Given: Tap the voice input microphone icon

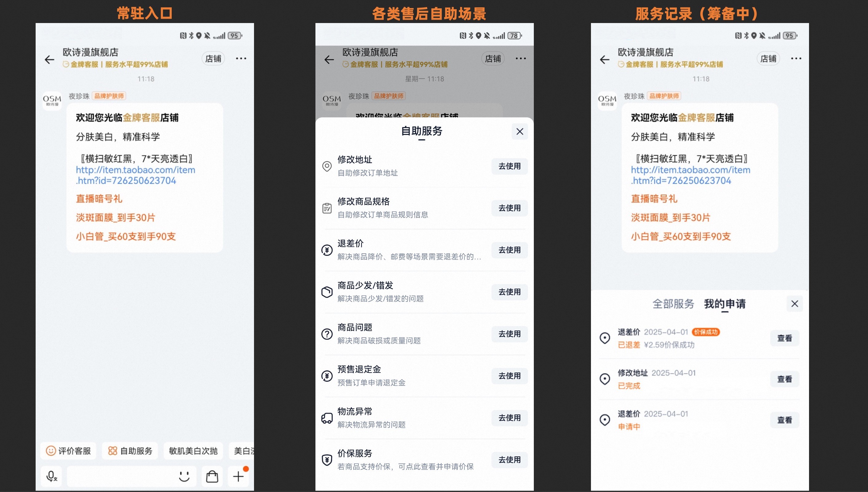Looking at the screenshot, I should pyautogui.click(x=51, y=476).
